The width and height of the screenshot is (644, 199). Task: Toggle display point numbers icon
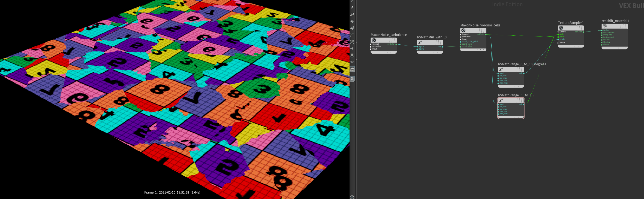pos(352,14)
